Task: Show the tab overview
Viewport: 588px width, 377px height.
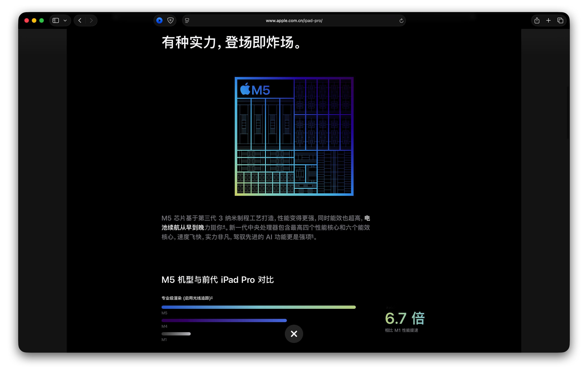Action: 560,21
